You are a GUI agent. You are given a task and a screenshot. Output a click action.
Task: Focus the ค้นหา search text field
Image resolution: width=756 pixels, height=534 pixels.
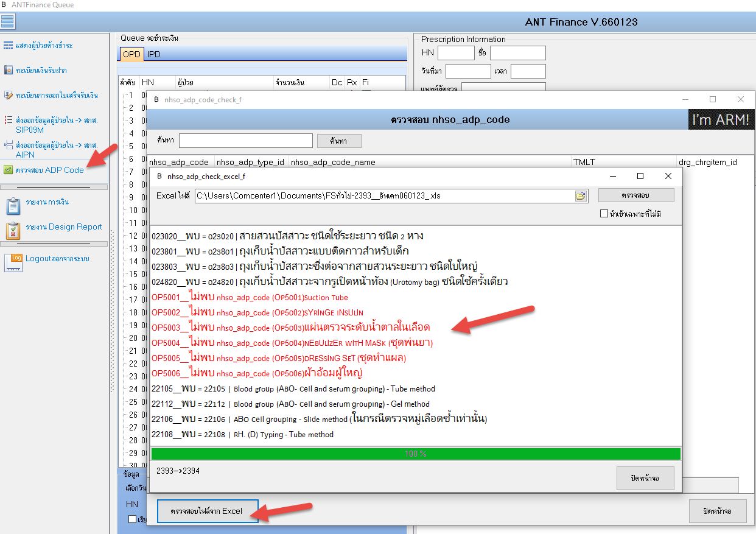click(246, 141)
